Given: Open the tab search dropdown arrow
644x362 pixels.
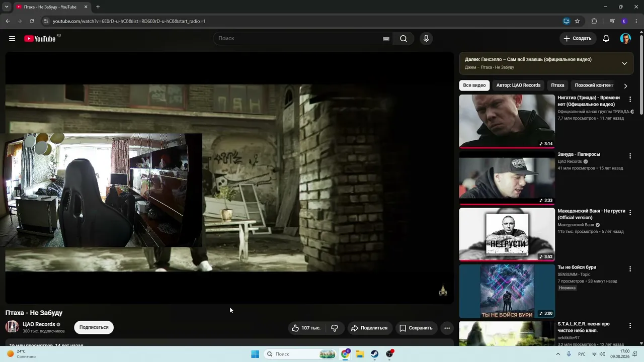Looking at the screenshot, I should tap(7, 7).
